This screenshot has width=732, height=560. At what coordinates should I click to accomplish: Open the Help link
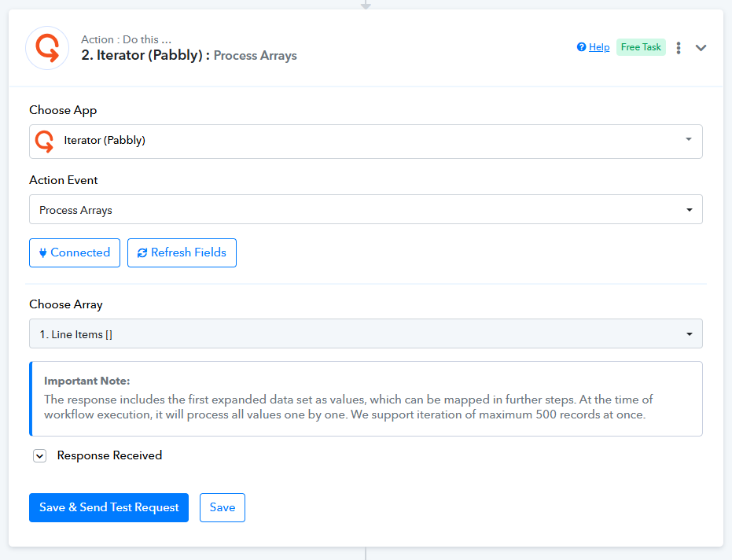[x=599, y=47]
